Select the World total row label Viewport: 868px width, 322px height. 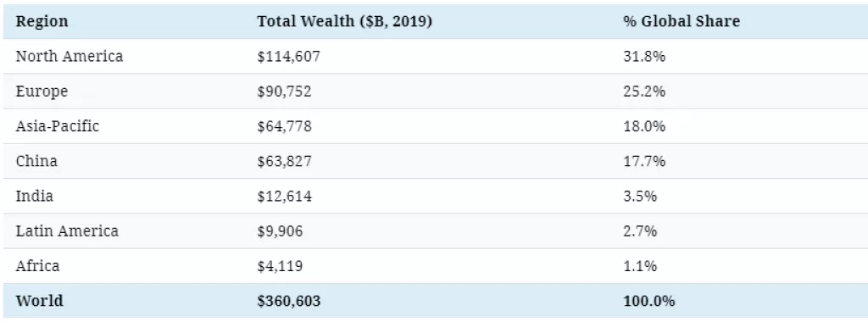pos(39,301)
